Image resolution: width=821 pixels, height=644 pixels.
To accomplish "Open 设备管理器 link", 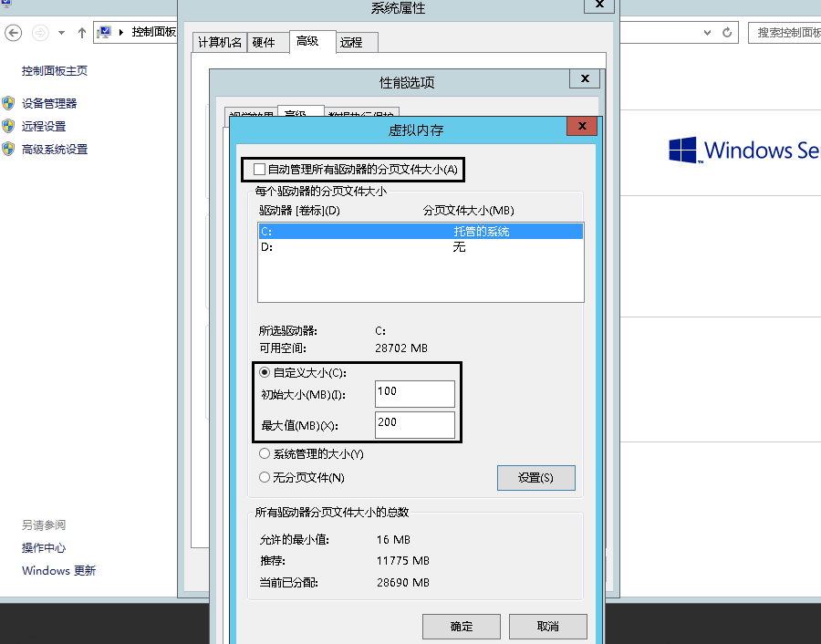I will tap(49, 103).
